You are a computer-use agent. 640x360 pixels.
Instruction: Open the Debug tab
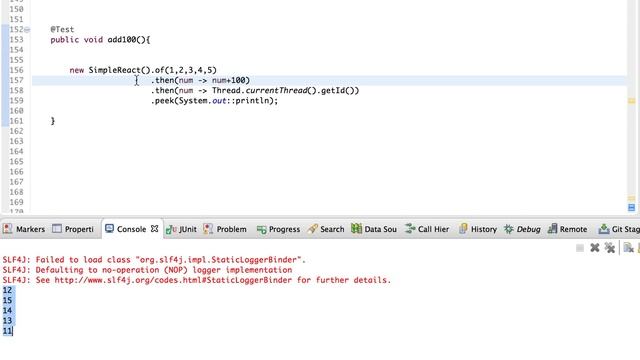tap(529, 229)
